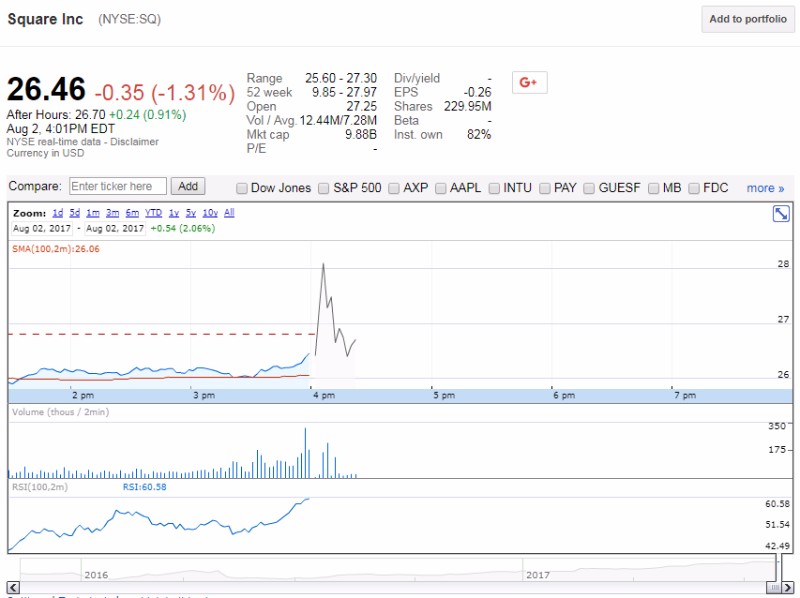Select the 3m zoom range
Viewport: 800px width, 598px height.
[x=112, y=213]
